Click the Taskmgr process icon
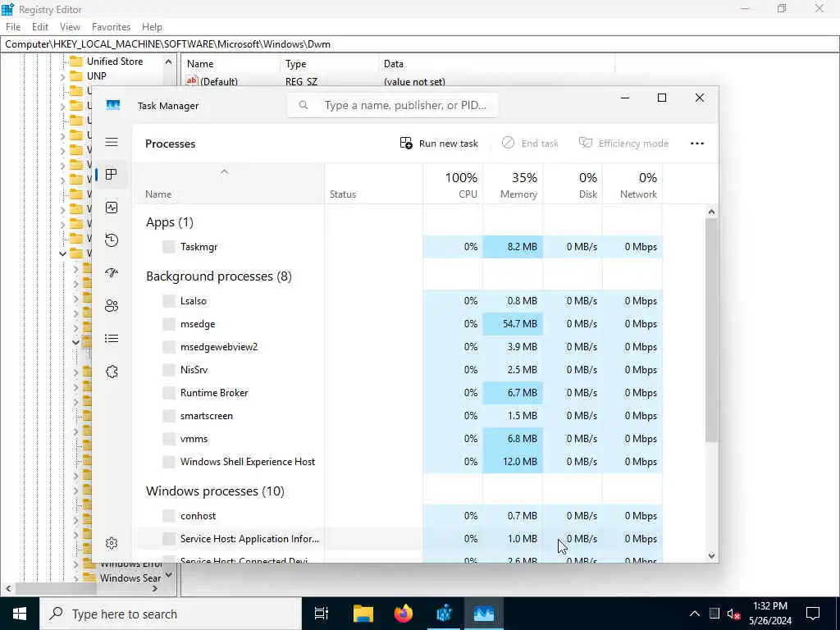The width and height of the screenshot is (840, 630). 169,246
